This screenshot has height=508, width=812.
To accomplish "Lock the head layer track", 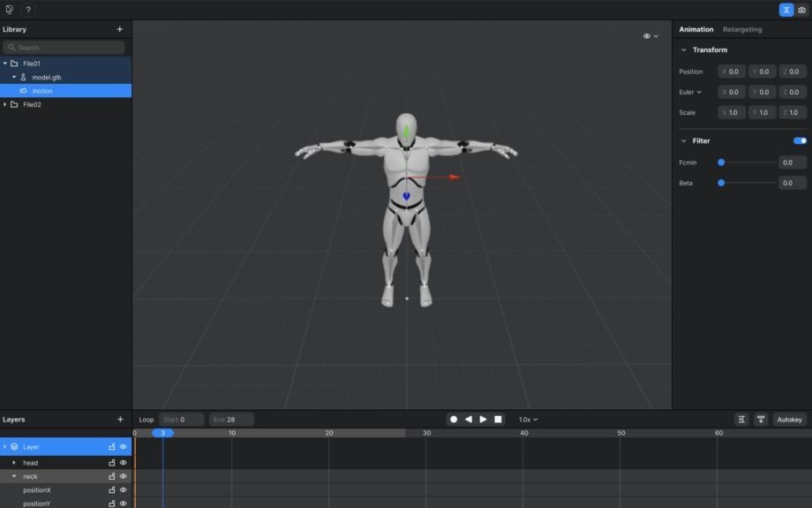I will 112,463.
